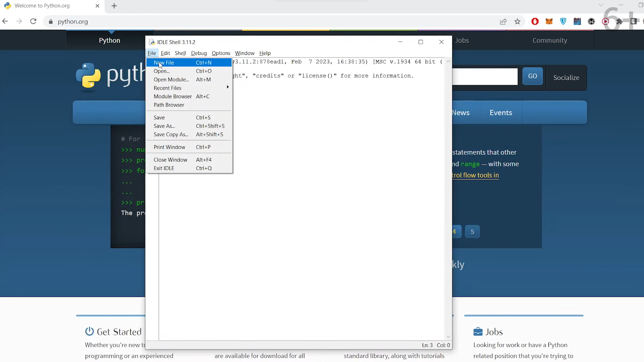Open the browser tab search chevron
The width and height of the screenshot is (644, 362).
(601, 5)
